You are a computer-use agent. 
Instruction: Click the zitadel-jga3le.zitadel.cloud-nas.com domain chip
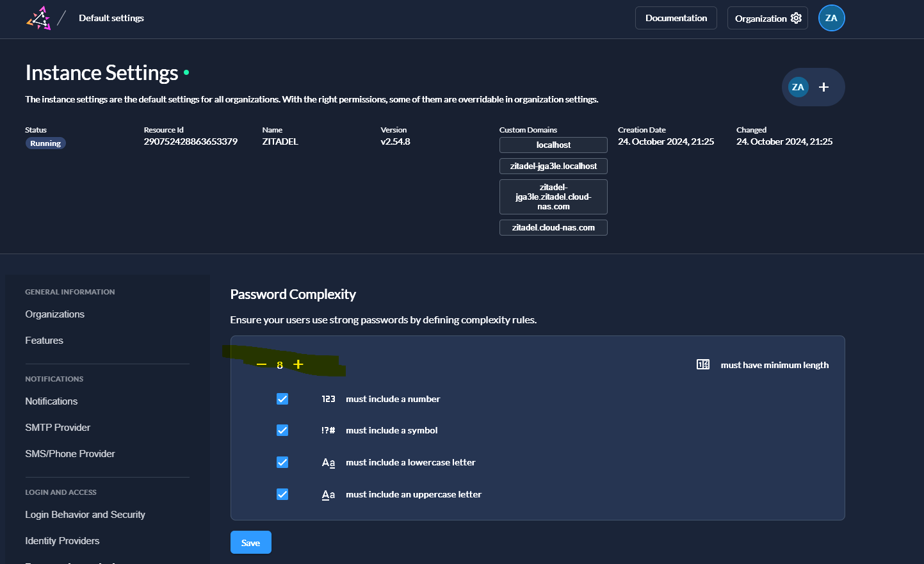553,197
